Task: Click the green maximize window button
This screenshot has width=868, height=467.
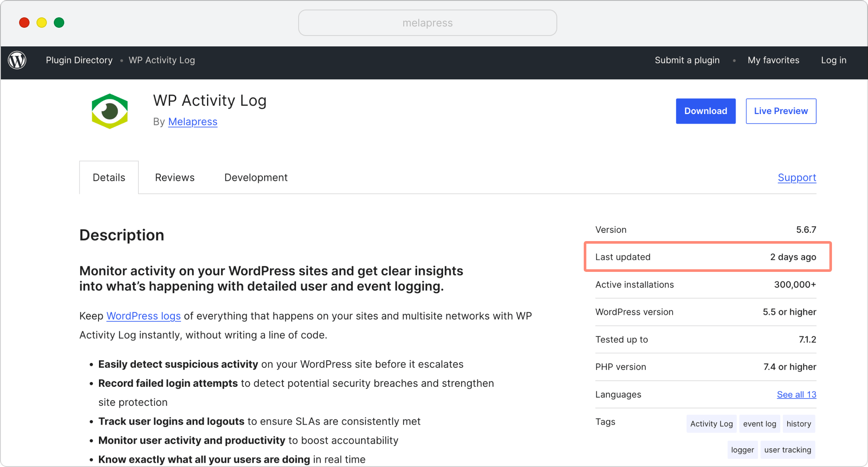Action: tap(59, 23)
